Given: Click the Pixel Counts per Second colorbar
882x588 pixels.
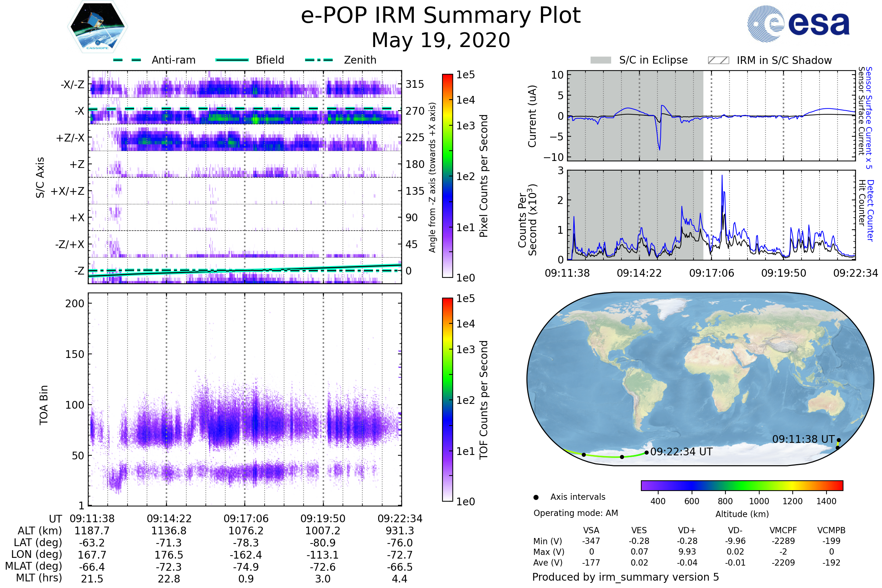Looking at the screenshot, I should [x=447, y=176].
